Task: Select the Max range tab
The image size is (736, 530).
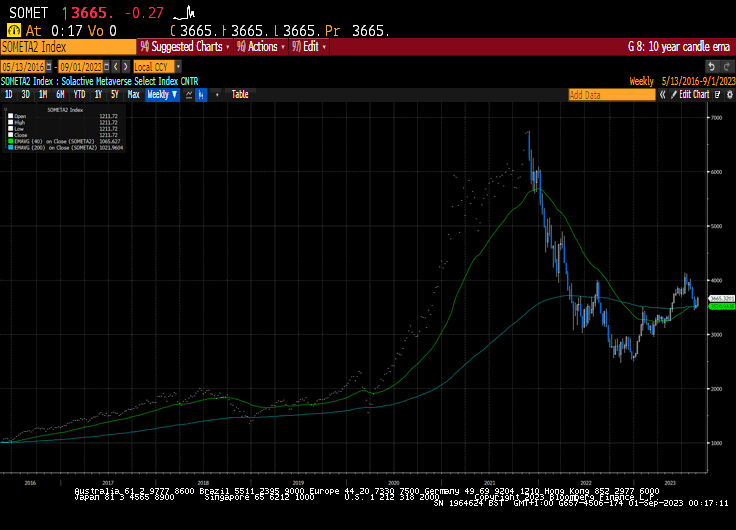Action: (x=134, y=95)
